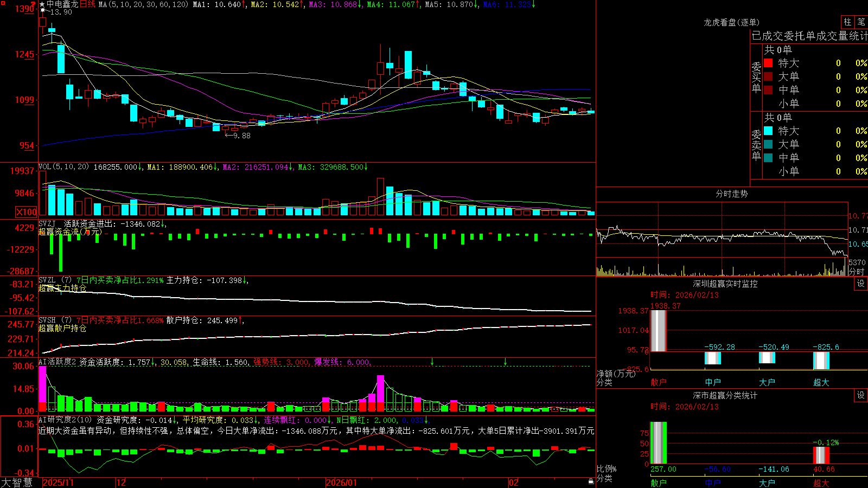Click the 12 month timeline marker
This screenshot has width=868, height=488.
(x=122, y=483)
